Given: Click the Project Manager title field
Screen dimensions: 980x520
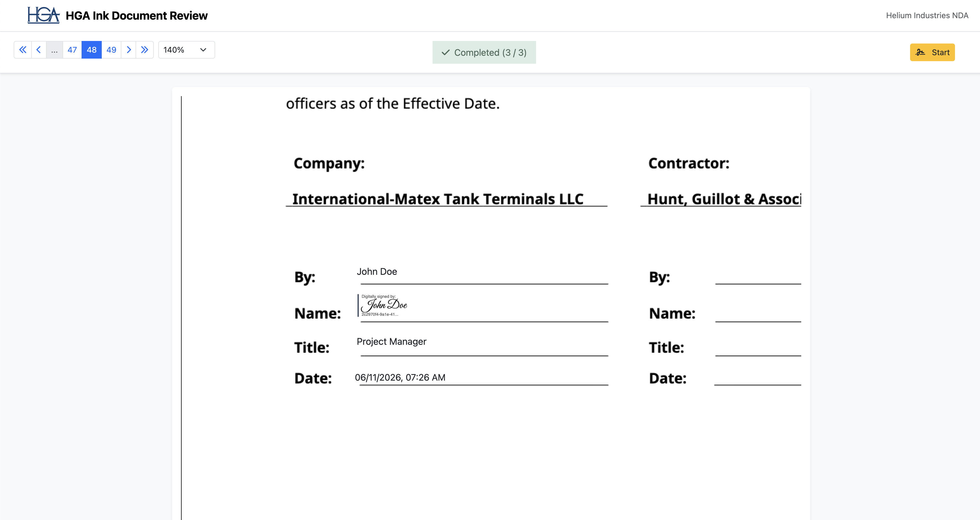Looking at the screenshot, I should click(391, 341).
